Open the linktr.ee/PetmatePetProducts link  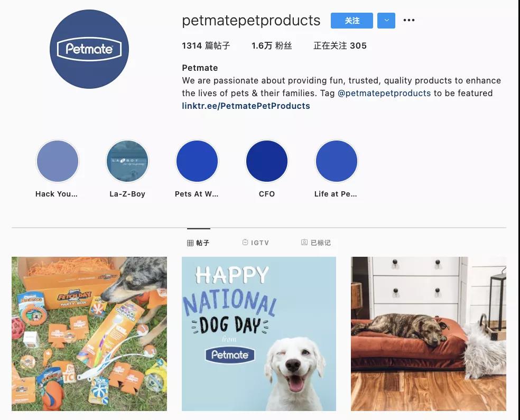click(x=246, y=106)
